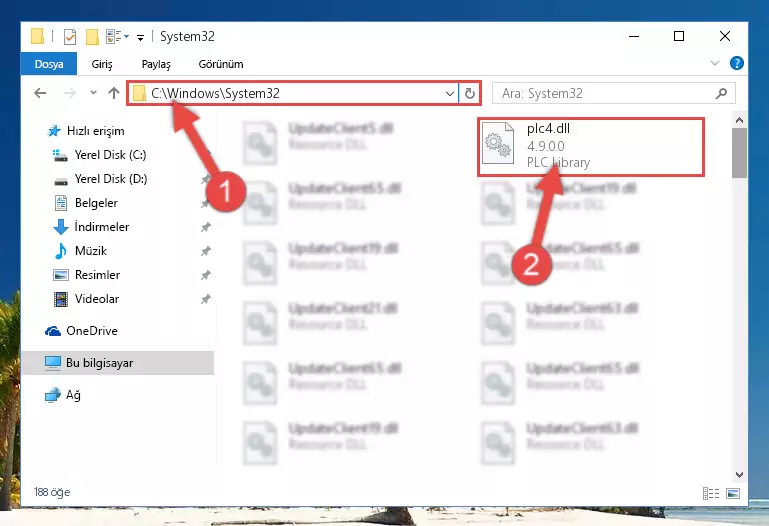The height and width of the screenshot is (526, 769).
Task: Click the OneDrive cloud icon
Action: coord(53,331)
